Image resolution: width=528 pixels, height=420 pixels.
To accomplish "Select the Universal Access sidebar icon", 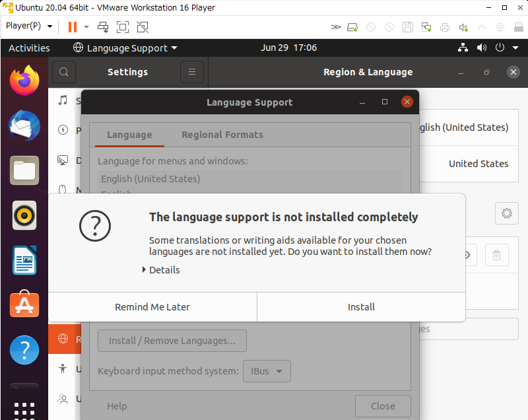I will [63, 368].
